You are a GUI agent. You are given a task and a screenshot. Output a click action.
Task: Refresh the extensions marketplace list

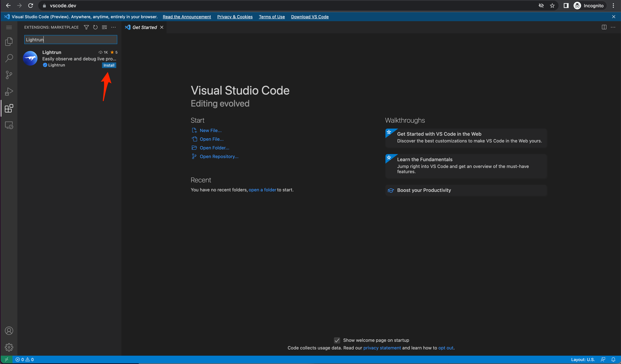pyautogui.click(x=95, y=27)
